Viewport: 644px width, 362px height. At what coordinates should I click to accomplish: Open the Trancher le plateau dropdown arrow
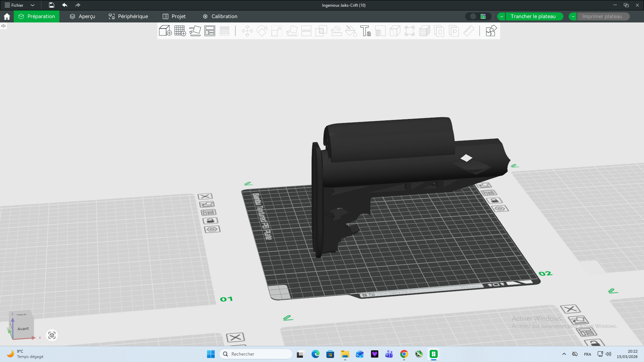click(x=501, y=16)
